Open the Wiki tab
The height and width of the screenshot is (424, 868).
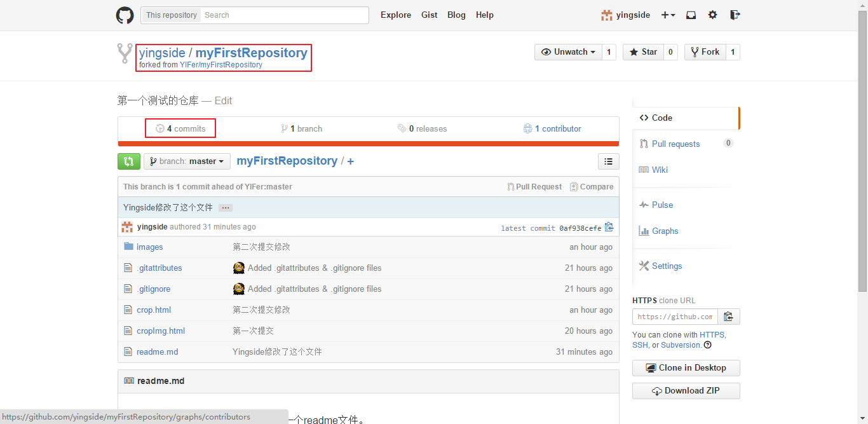click(x=654, y=170)
